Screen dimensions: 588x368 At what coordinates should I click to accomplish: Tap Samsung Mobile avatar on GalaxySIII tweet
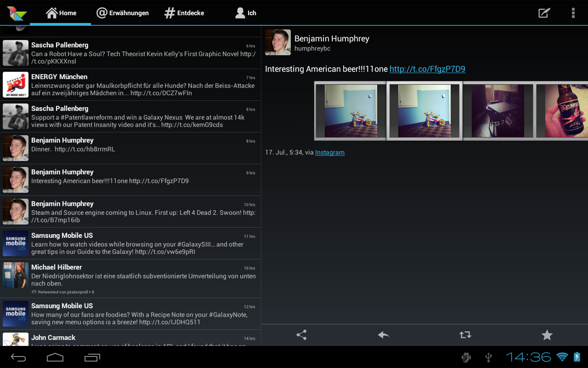pyautogui.click(x=16, y=243)
